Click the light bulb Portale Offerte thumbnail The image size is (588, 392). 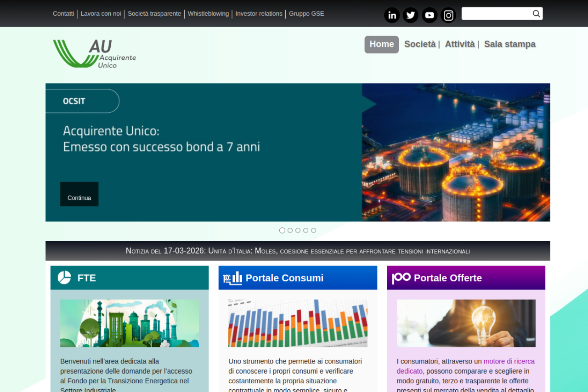tap(466, 323)
